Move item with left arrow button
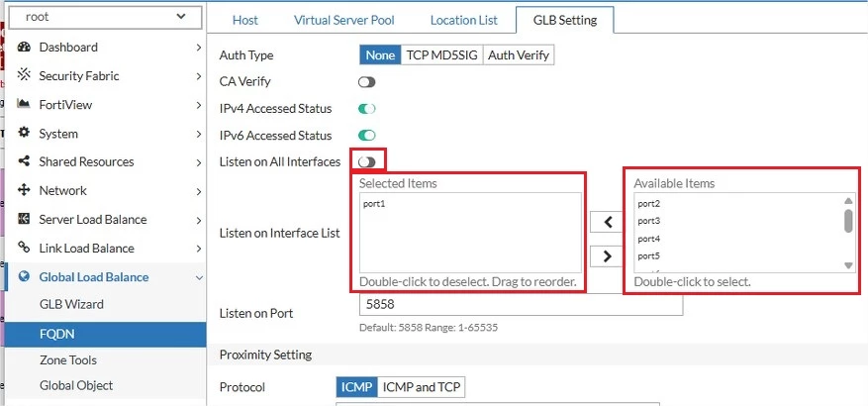Viewport: 868px width, 406px height. [608, 222]
